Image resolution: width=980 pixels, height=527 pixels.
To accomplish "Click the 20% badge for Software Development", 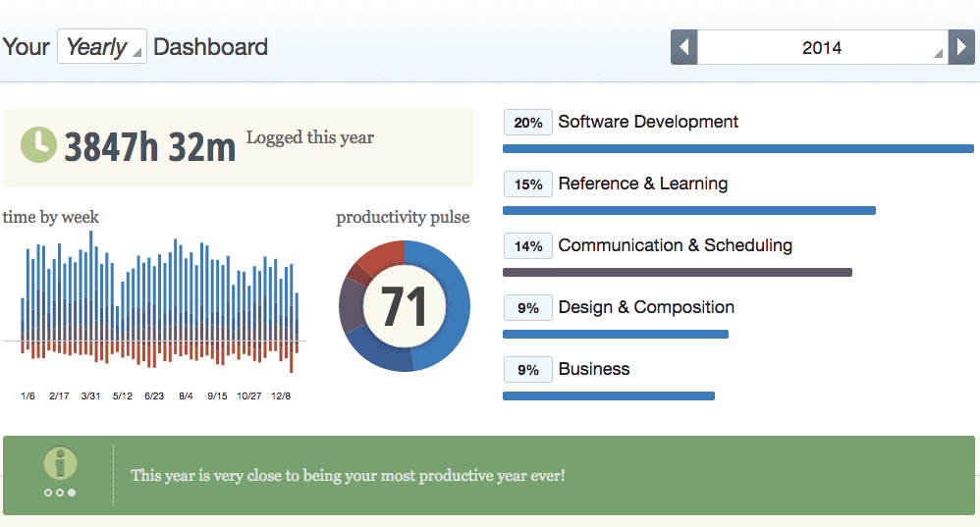I will point(528,123).
